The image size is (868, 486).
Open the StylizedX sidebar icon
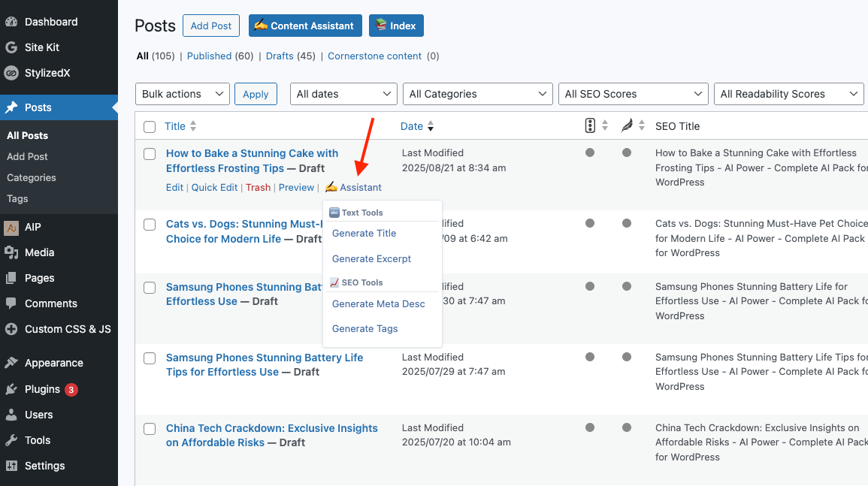click(x=11, y=73)
